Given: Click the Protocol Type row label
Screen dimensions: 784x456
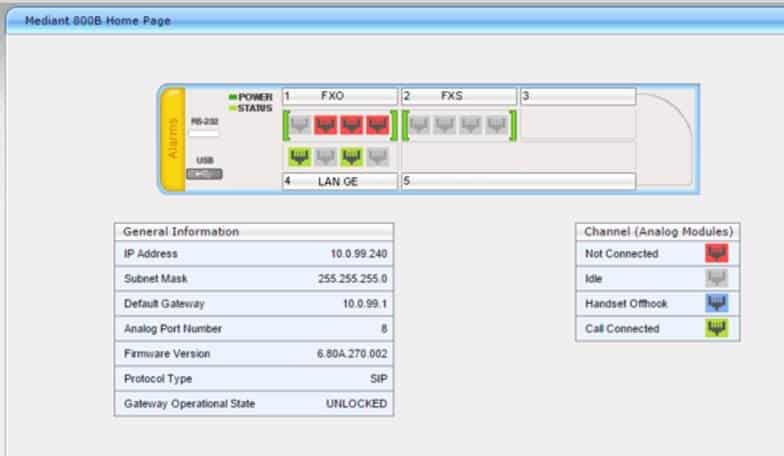Looking at the screenshot, I should [158, 379].
